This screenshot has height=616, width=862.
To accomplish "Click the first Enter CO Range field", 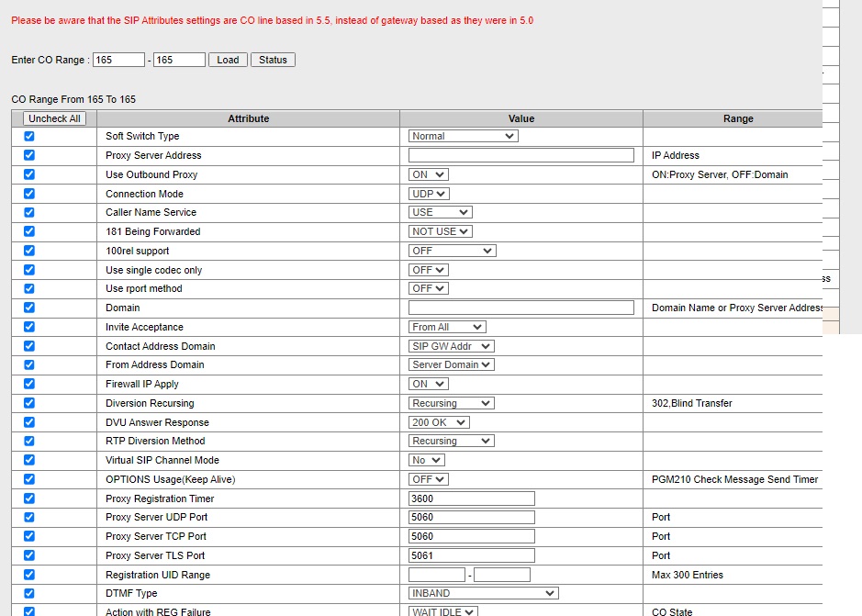I will [118, 60].
